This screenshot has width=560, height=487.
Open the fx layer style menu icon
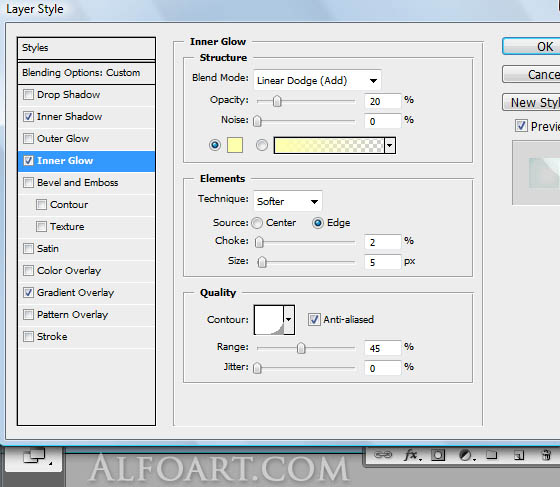click(412, 455)
